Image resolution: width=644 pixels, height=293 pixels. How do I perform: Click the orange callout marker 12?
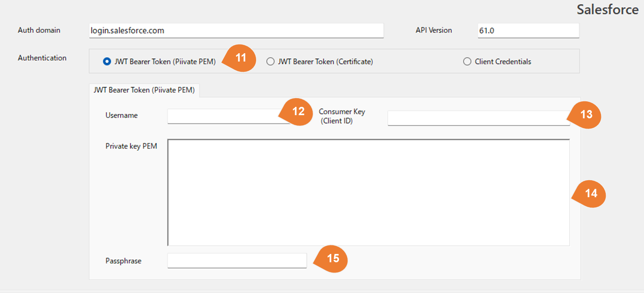pyautogui.click(x=298, y=112)
